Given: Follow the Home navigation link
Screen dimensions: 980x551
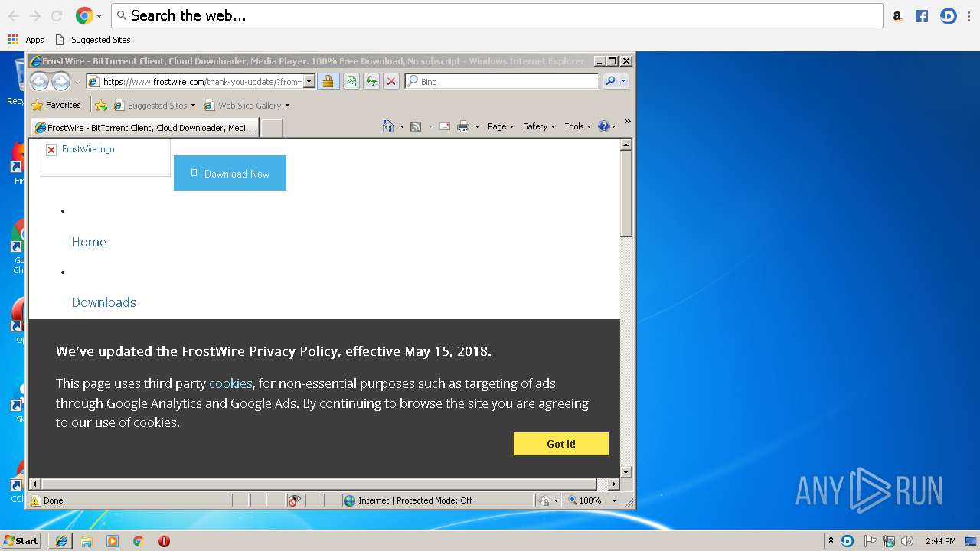Looking at the screenshot, I should [89, 242].
